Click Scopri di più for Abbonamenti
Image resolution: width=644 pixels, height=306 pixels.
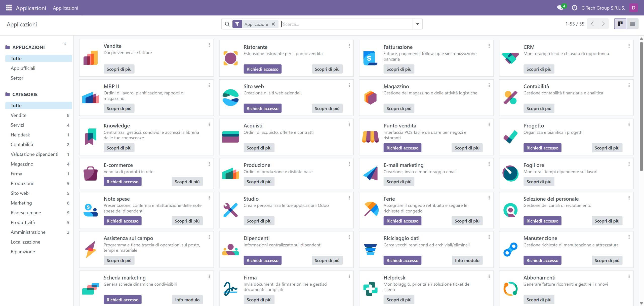pos(539,300)
